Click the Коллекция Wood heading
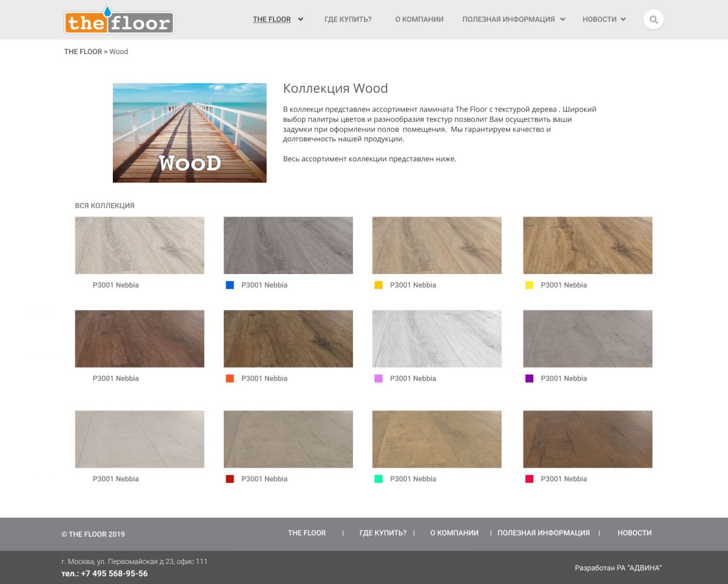This screenshot has height=584, width=728. pyautogui.click(x=335, y=89)
